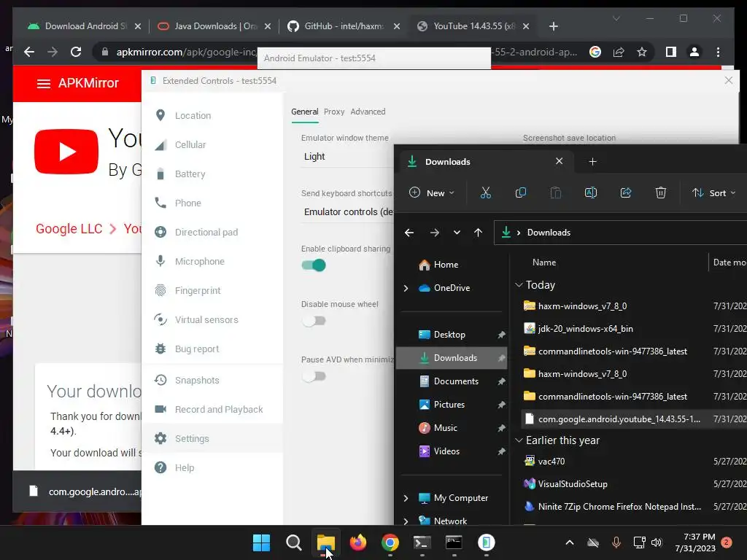Image resolution: width=747 pixels, height=560 pixels.
Task: Click the Name column header
Action: [544, 262]
